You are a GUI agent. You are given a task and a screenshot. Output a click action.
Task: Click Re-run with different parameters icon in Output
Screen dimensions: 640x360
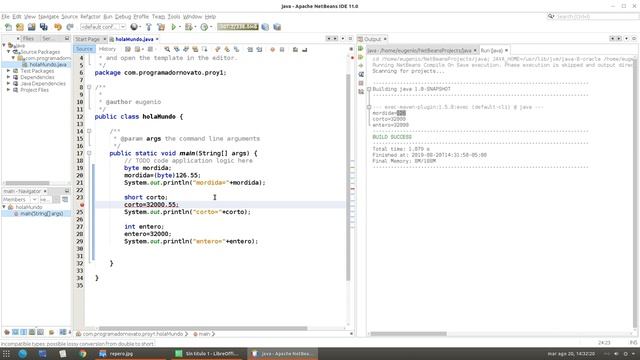tap(361, 57)
